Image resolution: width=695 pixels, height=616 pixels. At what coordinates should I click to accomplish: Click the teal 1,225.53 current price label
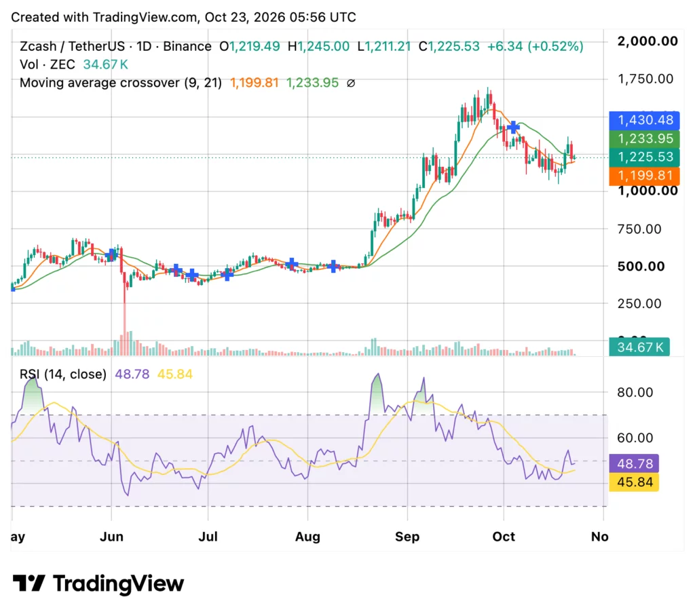645,157
